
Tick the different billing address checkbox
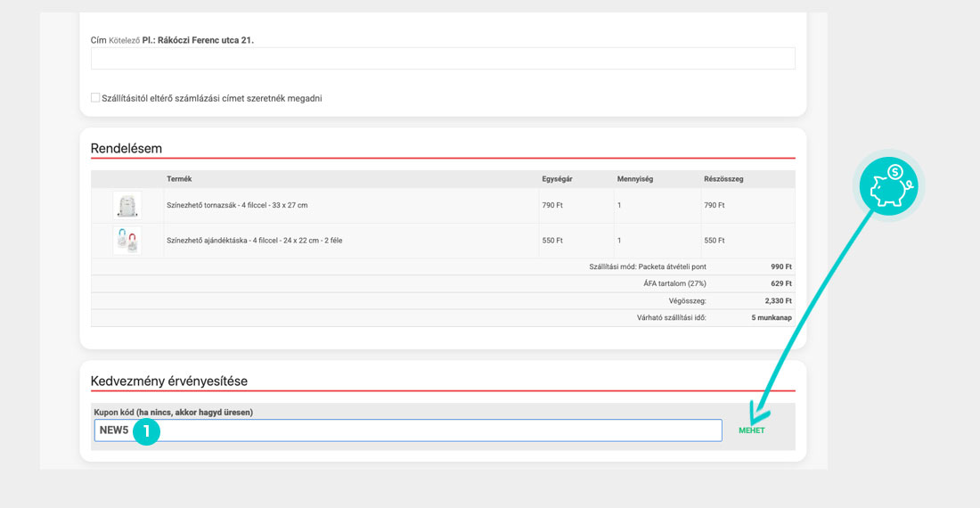point(95,98)
